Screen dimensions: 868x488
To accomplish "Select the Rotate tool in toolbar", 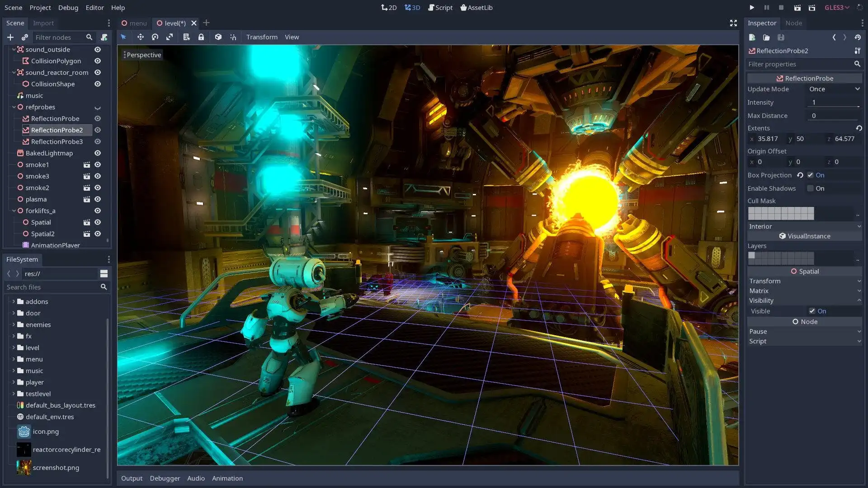I will pos(156,37).
